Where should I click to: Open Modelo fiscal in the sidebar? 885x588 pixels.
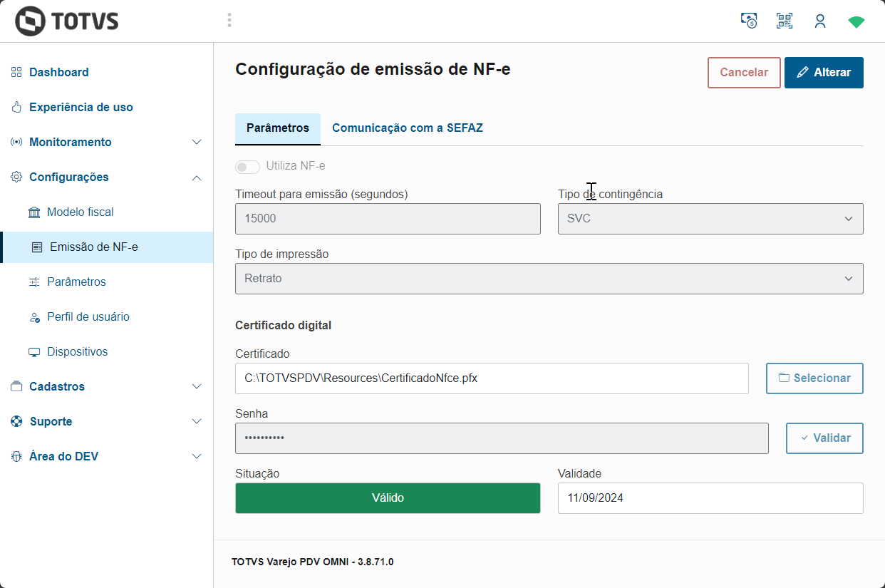(x=80, y=212)
